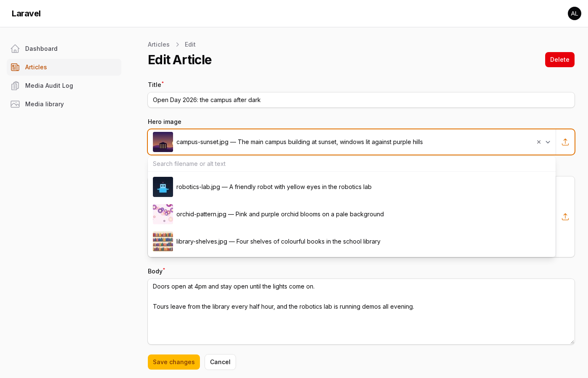This screenshot has width=588, height=378.
Task: Clear the selected hero image
Action: tap(539, 142)
